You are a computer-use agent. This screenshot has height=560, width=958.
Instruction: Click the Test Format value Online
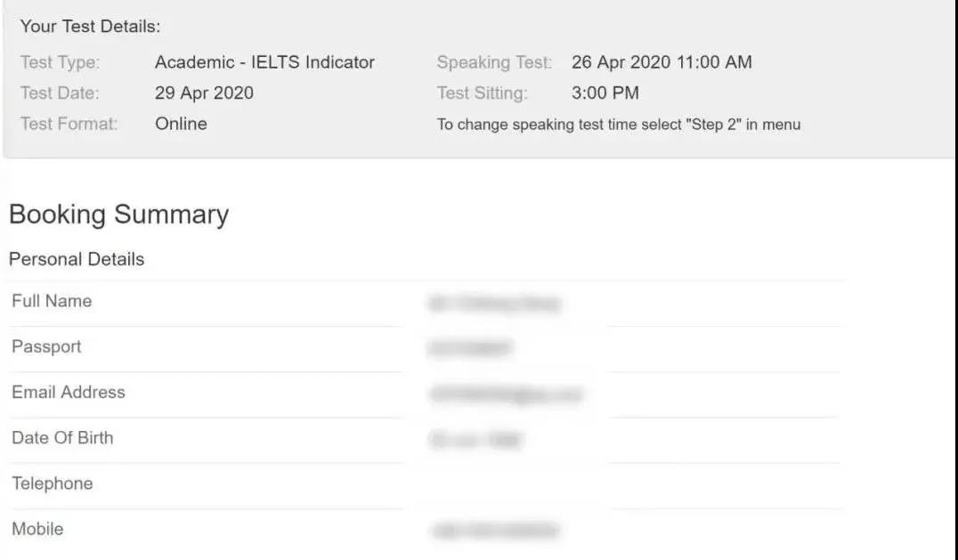(181, 124)
